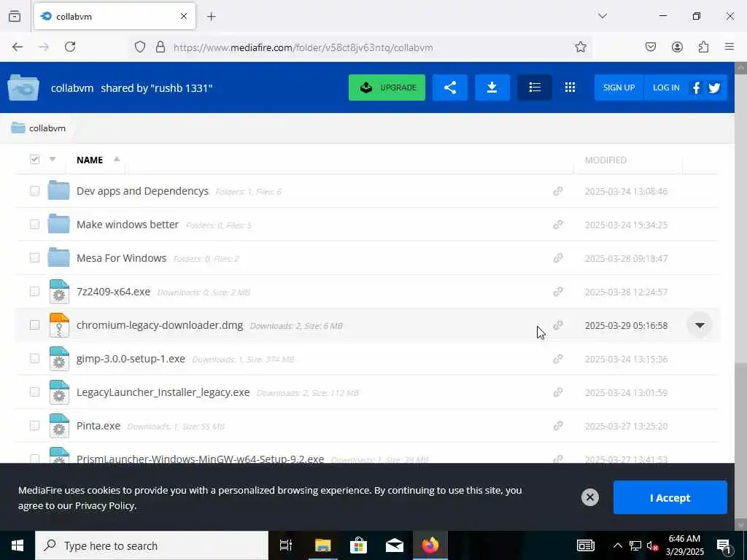This screenshot has height=560, width=747.
Task: Copy link for 7z2409-x64.exe
Action: (x=558, y=292)
